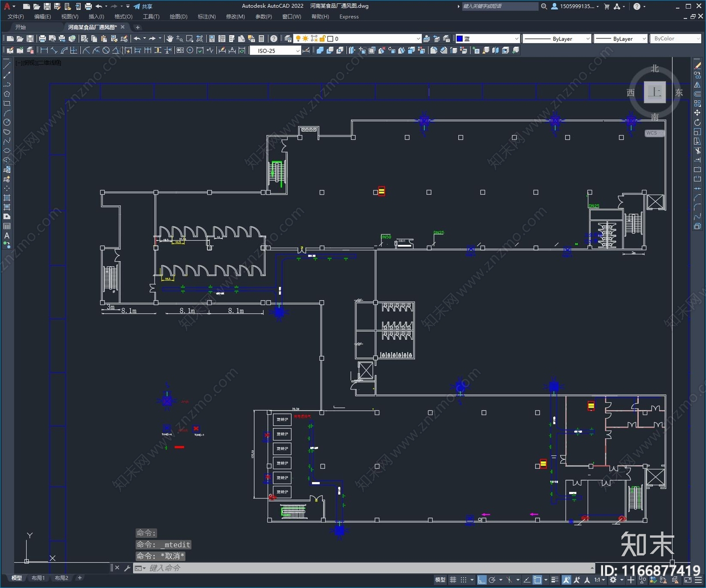Toggle the drawing grid display

(453, 580)
